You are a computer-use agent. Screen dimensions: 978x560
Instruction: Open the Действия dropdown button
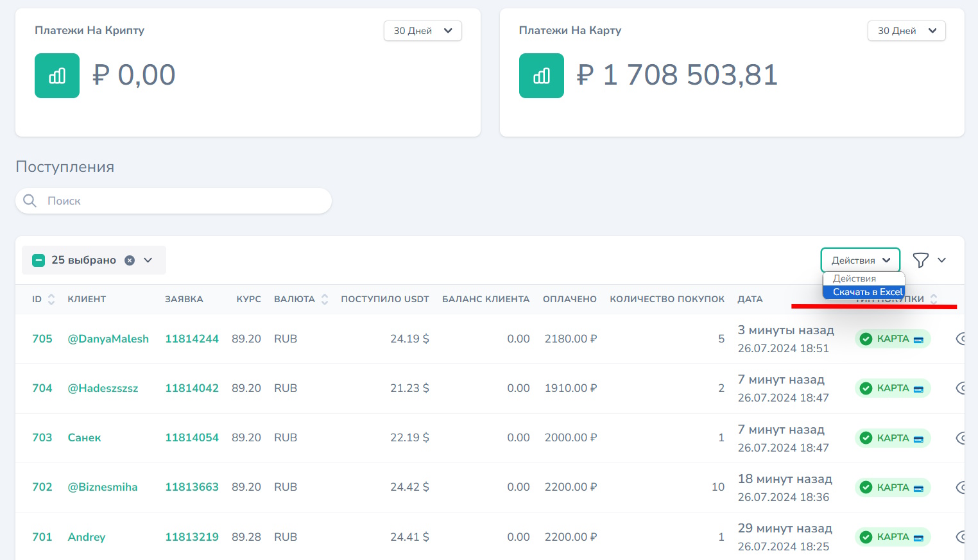[860, 260]
